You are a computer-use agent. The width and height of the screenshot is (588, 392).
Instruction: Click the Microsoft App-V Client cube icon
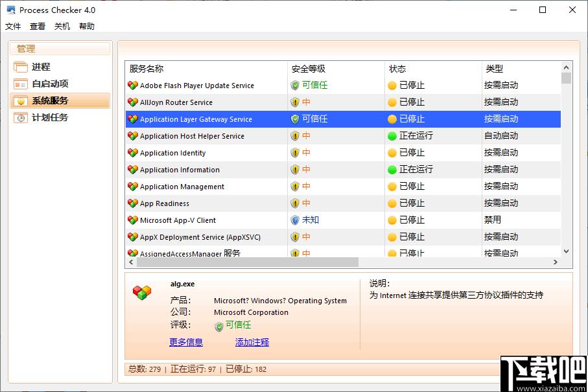(x=133, y=220)
